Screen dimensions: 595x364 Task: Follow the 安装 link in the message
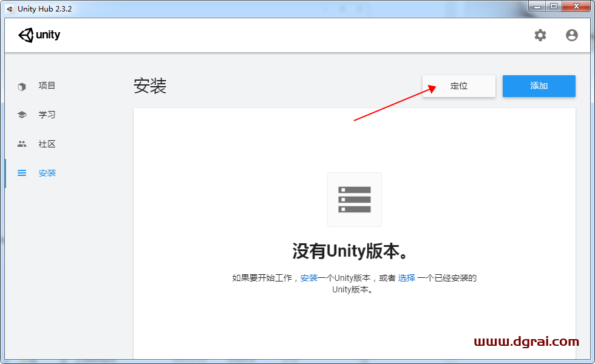coord(309,278)
